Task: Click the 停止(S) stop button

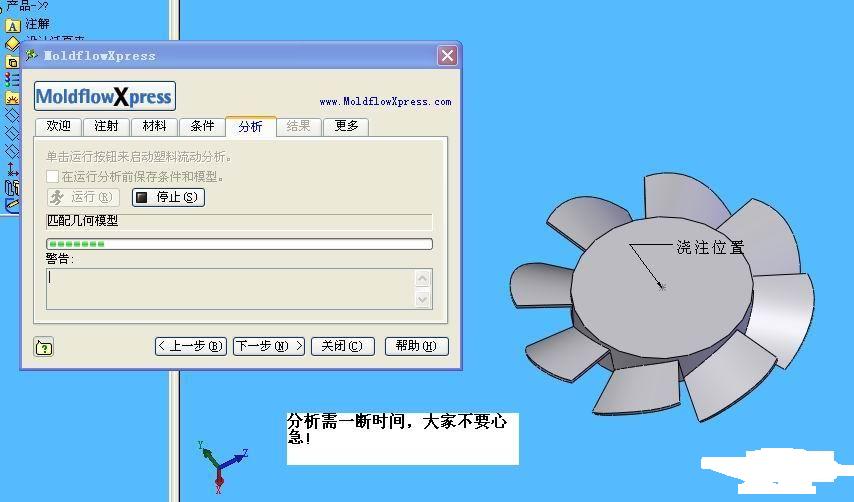Action: point(168,197)
